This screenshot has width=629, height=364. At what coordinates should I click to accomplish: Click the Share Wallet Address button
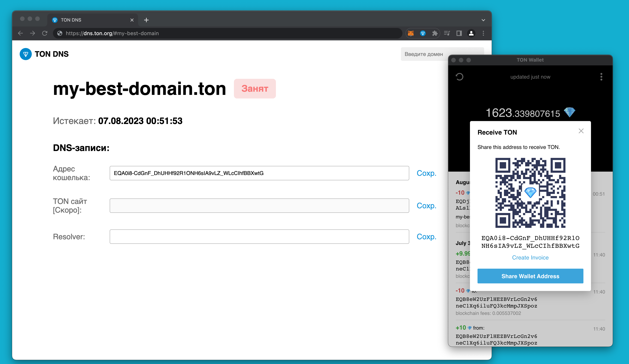[x=530, y=276]
